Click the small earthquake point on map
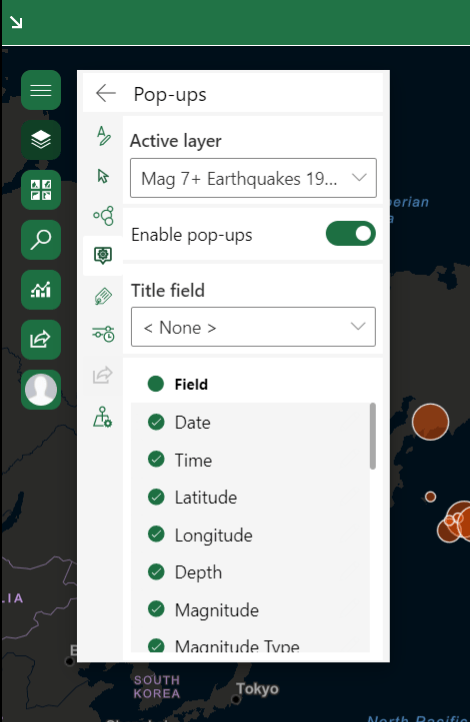This screenshot has height=722, width=470. [430, 496]
